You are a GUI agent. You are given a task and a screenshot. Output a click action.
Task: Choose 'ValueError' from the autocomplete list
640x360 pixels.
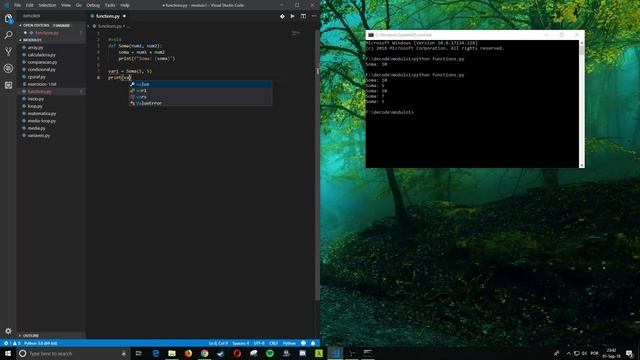[x=201, y=103]
